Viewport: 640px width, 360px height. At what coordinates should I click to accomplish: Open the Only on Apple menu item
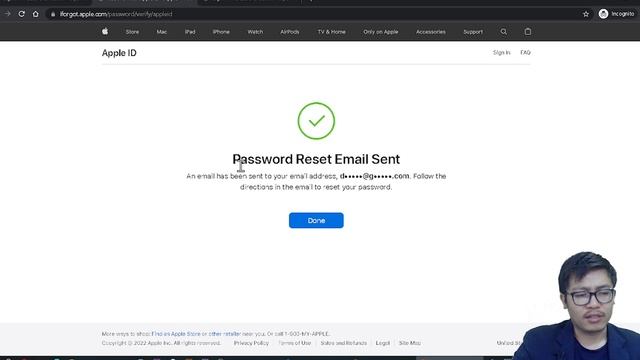380,32
